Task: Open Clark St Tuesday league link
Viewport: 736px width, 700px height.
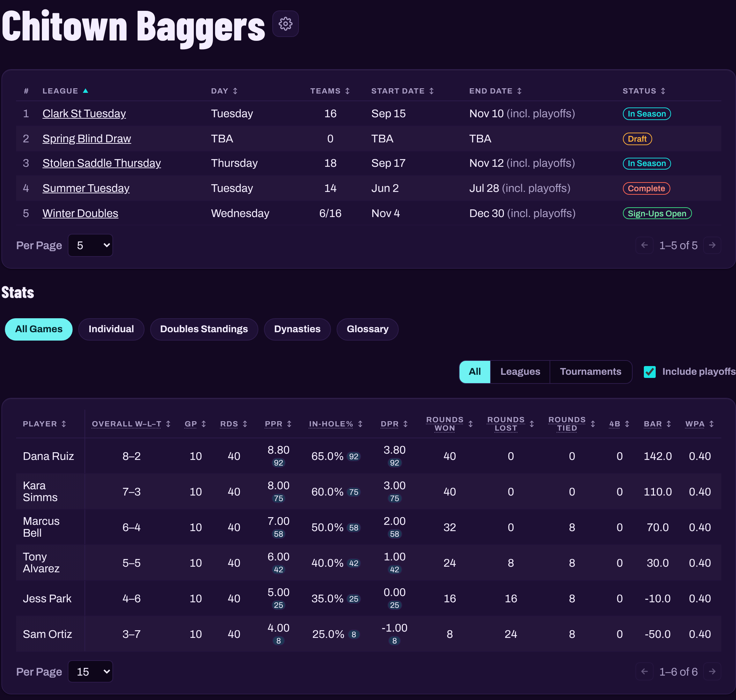Action: (x=84, y=113)
